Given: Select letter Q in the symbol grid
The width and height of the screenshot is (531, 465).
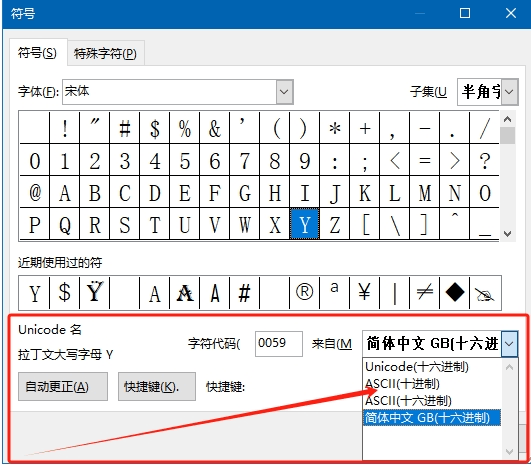Looking at the screenshot, I should click(65, 224).
